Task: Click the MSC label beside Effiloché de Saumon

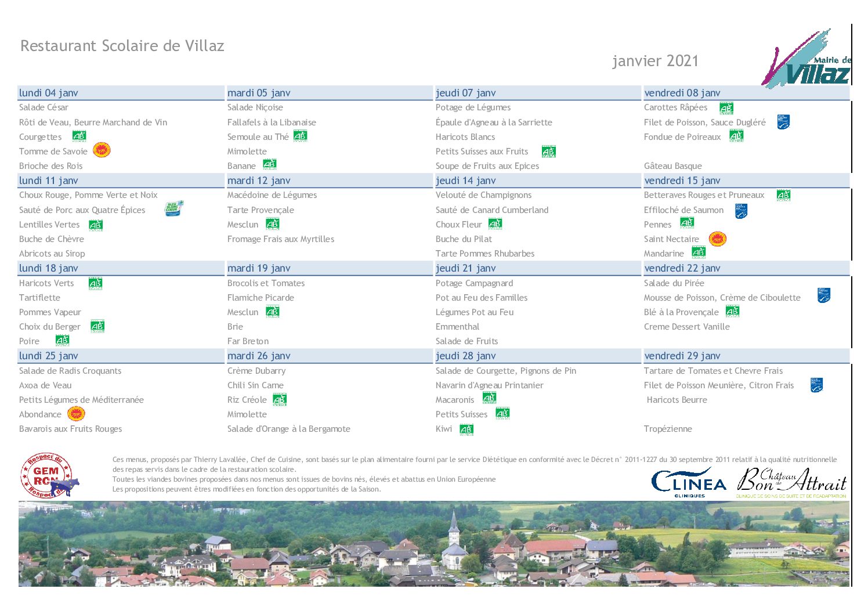Action: tap(741, 211)
